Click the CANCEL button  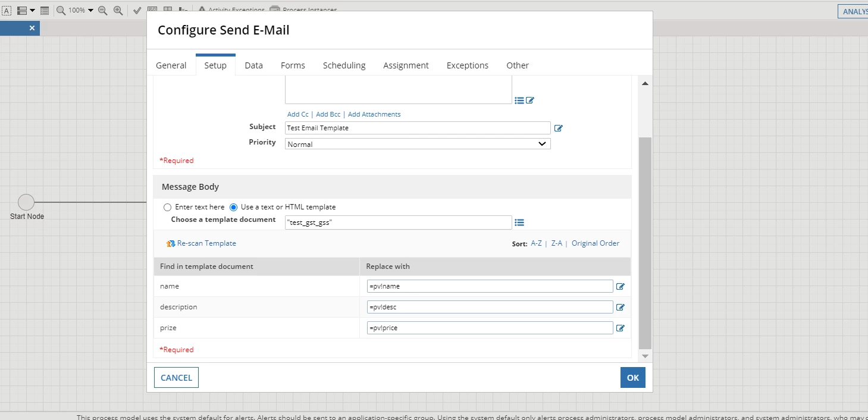click(x=176, y=378)
